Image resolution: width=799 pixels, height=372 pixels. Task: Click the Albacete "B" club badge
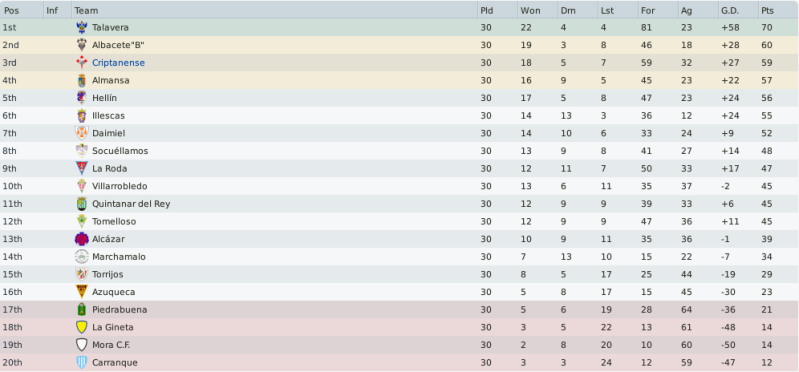[x=82, y=45]
